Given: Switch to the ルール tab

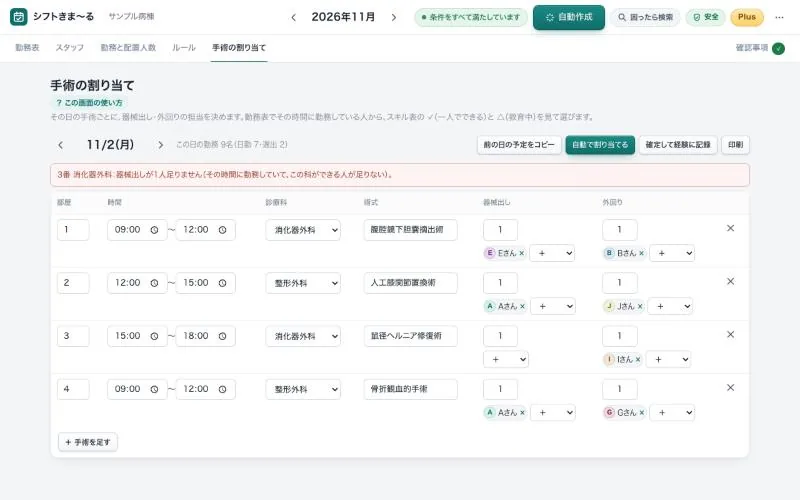Looking at the screenshot, I should tap(184, 48).
